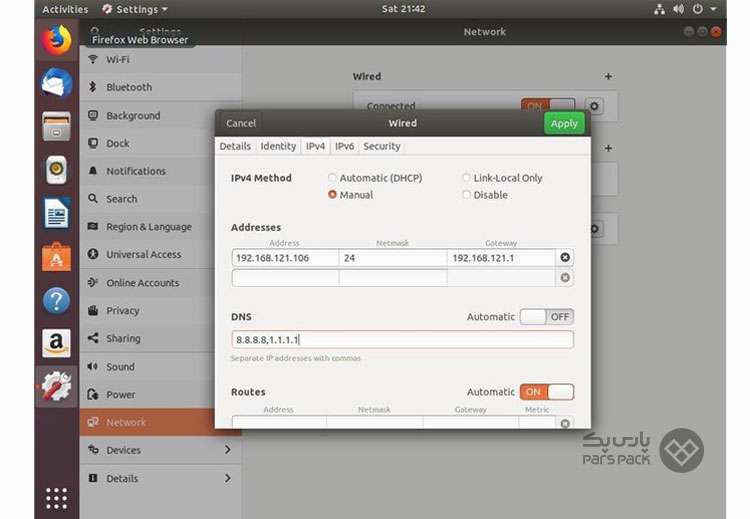Expand Devices submenu in sidebar
Image resolution: width=750 pixels, height=519 pixels.
pos(160,450)
